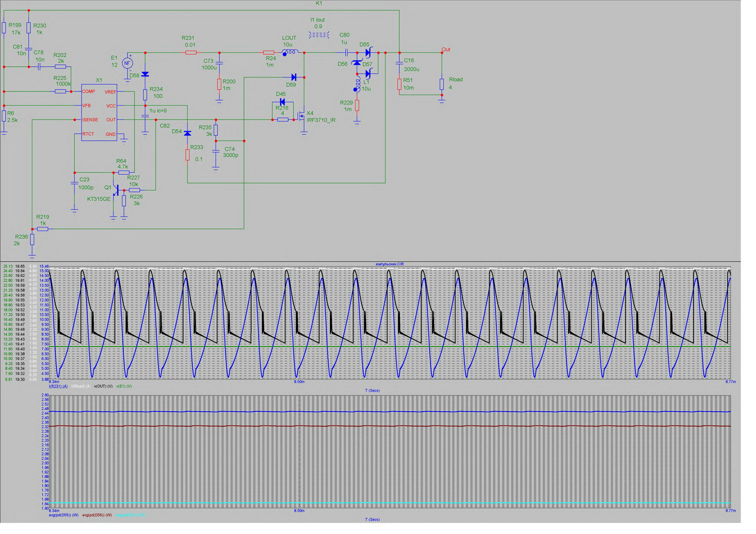This screenshot has width=756, height=534.
Task: Click the импульсник.CIR plot title
Action: tap(390, 264)
